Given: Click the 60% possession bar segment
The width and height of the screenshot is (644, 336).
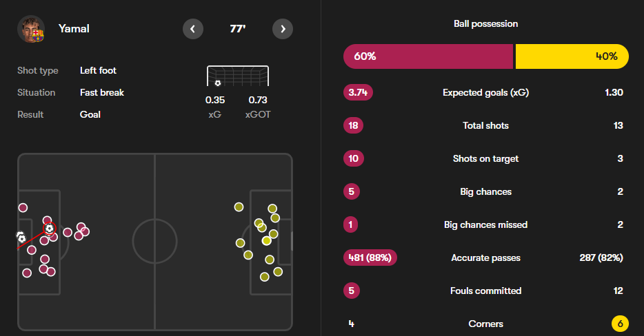Looking at the screenshot, I should click(x=428, y=56).
